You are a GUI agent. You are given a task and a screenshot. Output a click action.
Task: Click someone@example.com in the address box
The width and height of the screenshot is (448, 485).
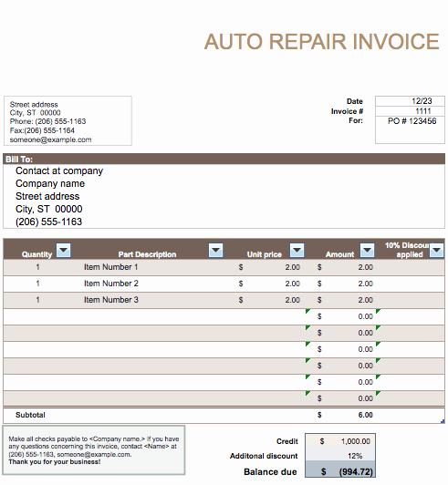(x=50, y=139)
